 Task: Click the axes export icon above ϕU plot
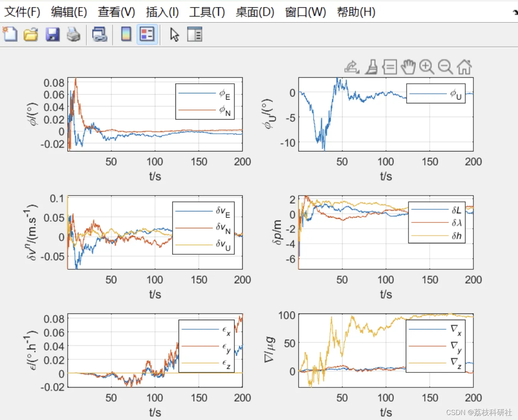coord(352,67)
